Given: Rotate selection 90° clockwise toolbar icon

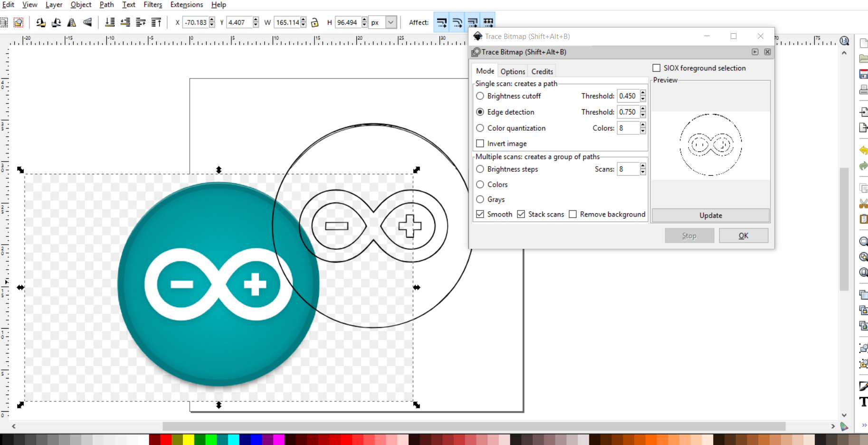Looking at the screenshot, I should (56, 22).
